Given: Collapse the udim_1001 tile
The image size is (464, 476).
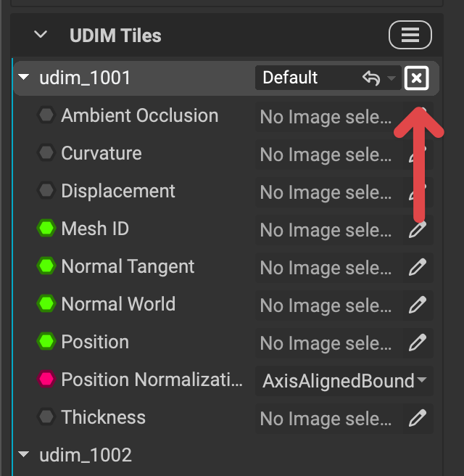Looking at the screenshot, I should 25,78.
